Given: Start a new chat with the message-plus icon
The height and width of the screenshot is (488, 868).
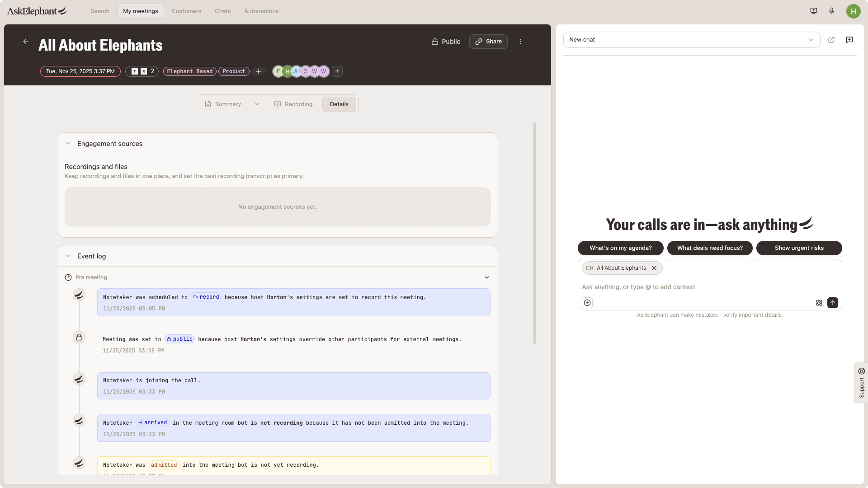Looking at the screenshot, I should click(849, 40).
